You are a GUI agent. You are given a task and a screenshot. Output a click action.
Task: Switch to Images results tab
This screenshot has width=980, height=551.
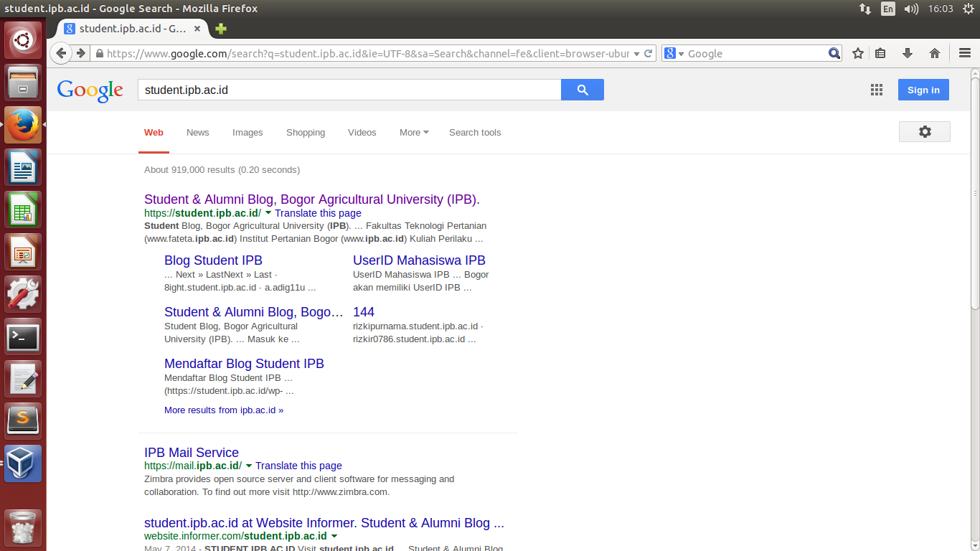click(x=248, y=133)
